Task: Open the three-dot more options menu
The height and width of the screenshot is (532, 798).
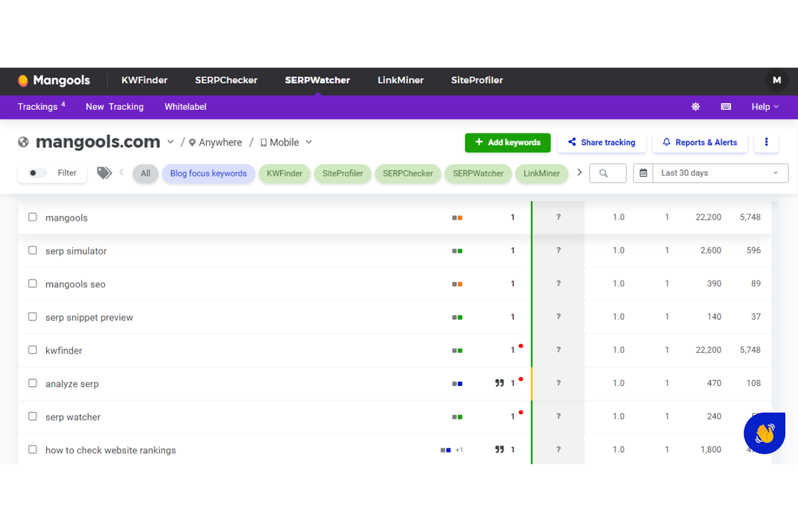Action: [x=766, y=142]
